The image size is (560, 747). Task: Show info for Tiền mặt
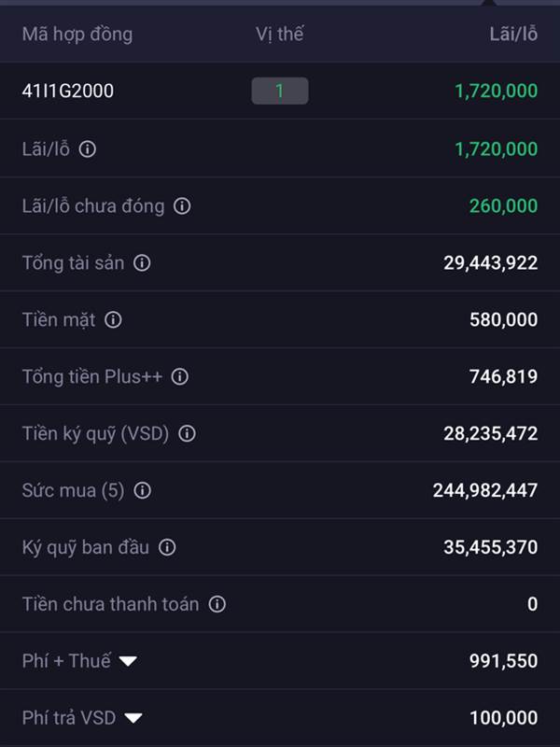113,320
